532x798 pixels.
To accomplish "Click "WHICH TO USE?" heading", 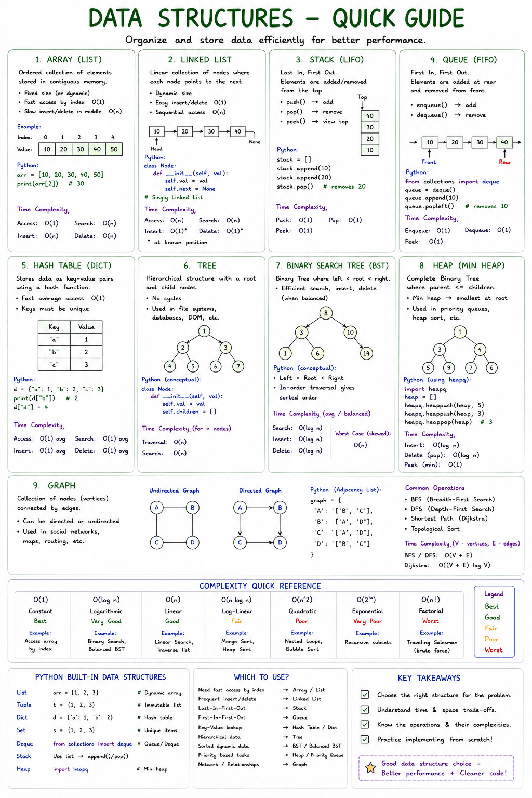I will pos(261,677).
